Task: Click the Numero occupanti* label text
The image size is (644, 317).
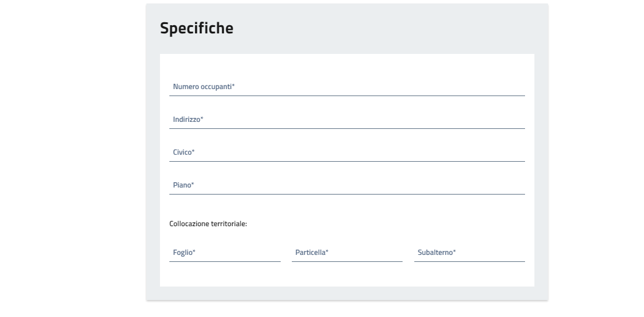Action: point(203,87)
